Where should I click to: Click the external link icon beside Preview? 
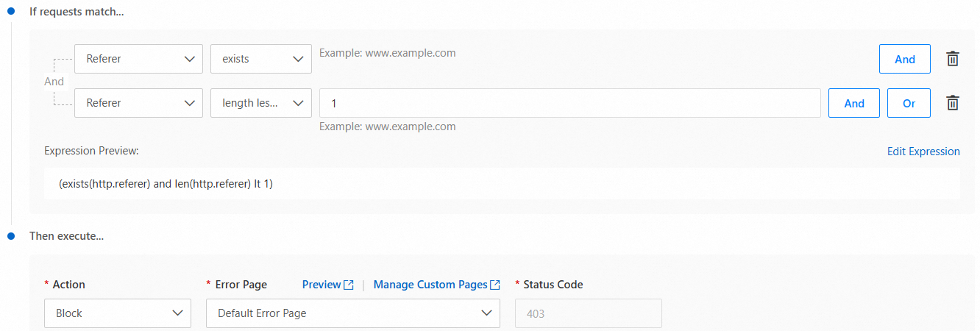pos(349,285)
